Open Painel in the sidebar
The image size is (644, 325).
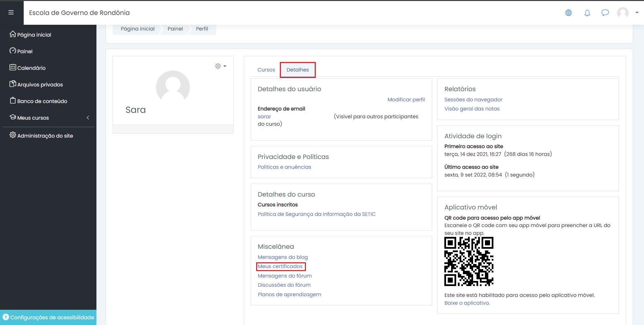25,51
